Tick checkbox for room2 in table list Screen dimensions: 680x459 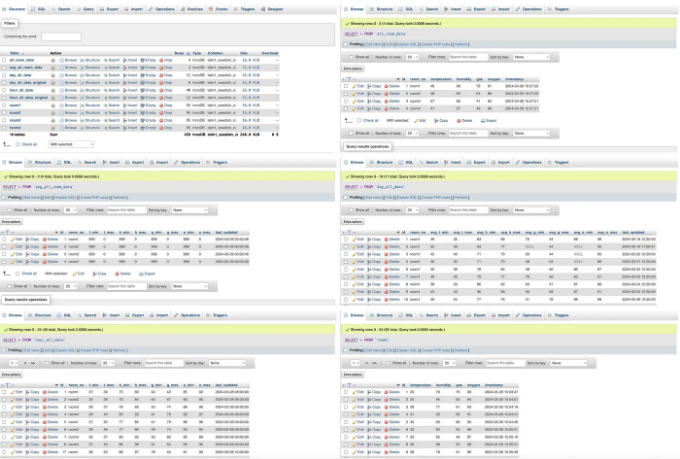[x=4, y=113]
